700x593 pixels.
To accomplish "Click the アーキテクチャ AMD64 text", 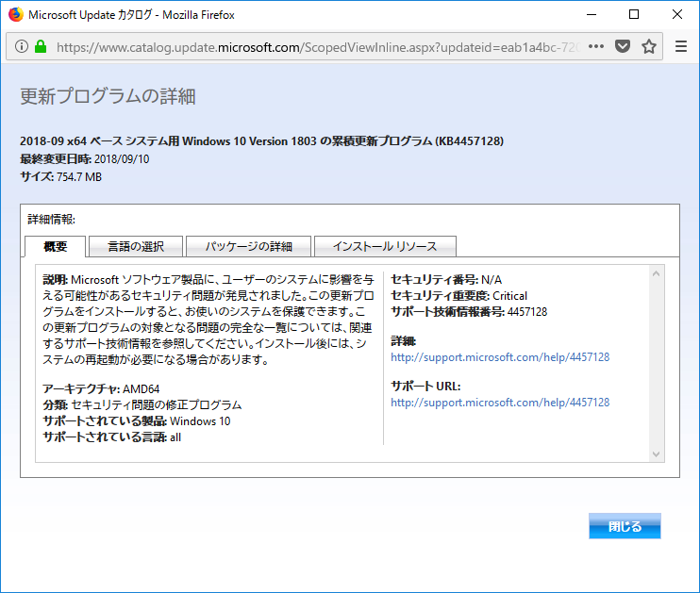I will tap(101, 389).
